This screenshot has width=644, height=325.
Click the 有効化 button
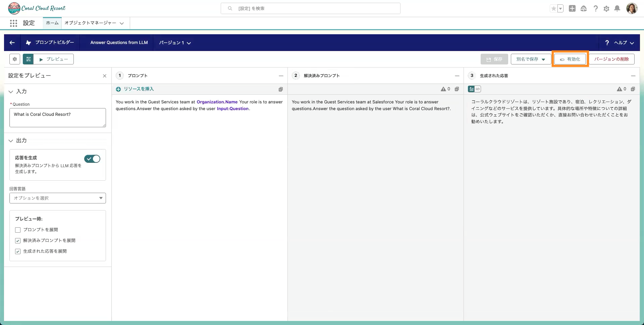click(x=570, y=59)
